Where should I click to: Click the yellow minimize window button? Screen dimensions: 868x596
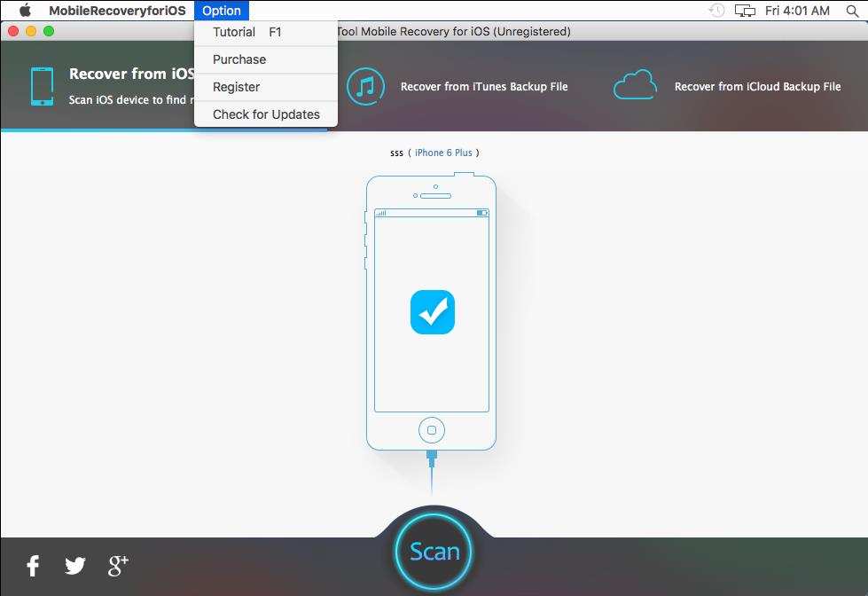click(x=31, y=31)
